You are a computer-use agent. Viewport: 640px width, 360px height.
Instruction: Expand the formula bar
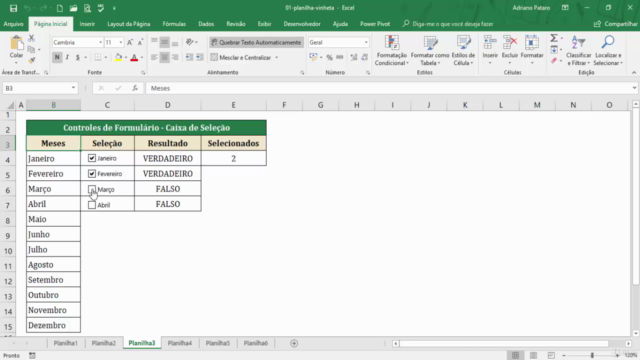634,88
